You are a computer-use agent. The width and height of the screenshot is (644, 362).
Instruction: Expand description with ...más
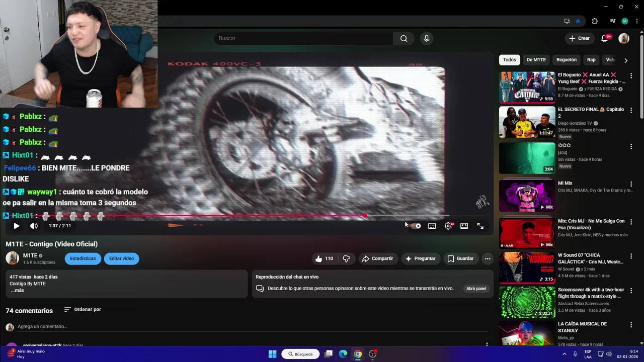click(x=17, y=291)
